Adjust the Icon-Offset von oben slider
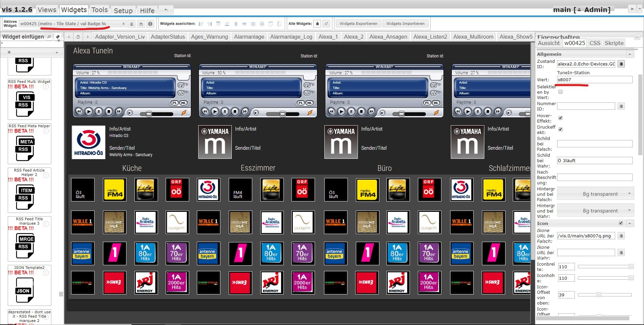Screen dimensions: 644x325 605,295
